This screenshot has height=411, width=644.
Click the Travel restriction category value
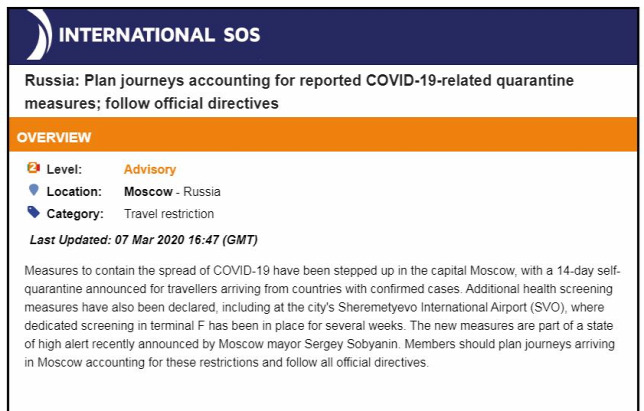(x=169, y=214)
